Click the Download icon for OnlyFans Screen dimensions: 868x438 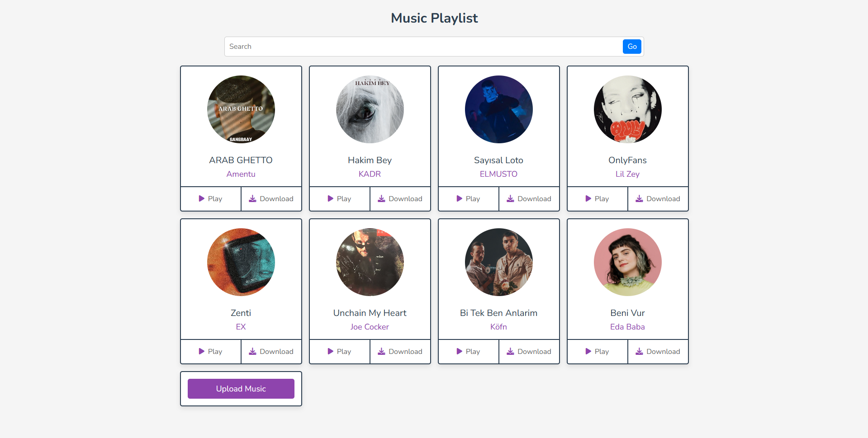tap(639, 198)
